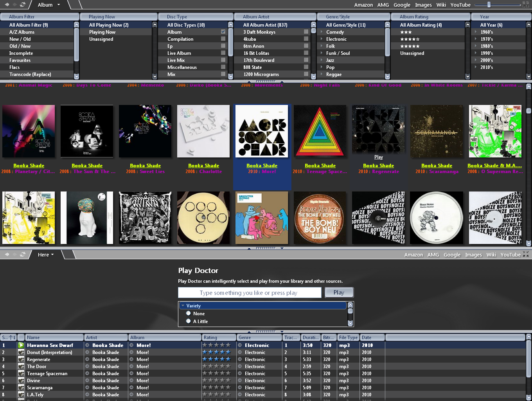
Task: Open the lower YouTube link beside Here tab
Action: [x=510, y=255]
